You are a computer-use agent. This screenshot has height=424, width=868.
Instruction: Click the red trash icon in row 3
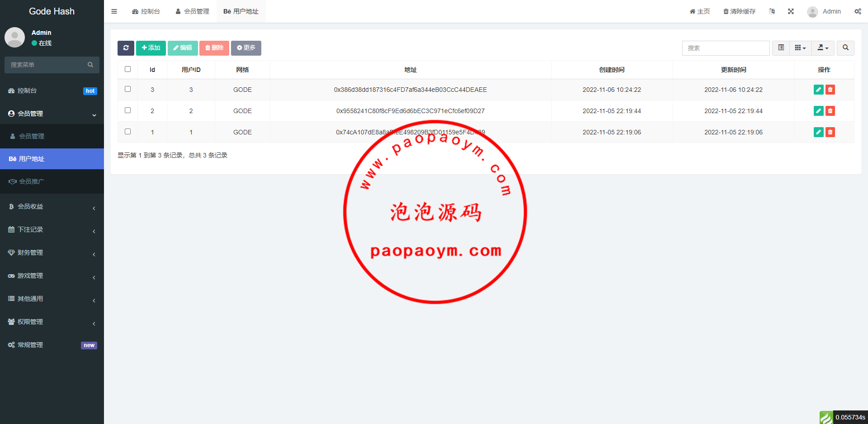[x=830, y=90]
